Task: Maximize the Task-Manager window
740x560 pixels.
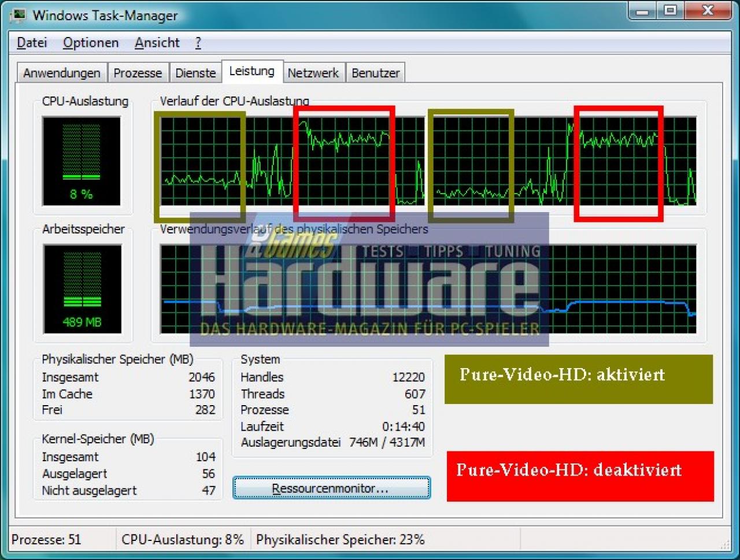Action: (670, 11)
